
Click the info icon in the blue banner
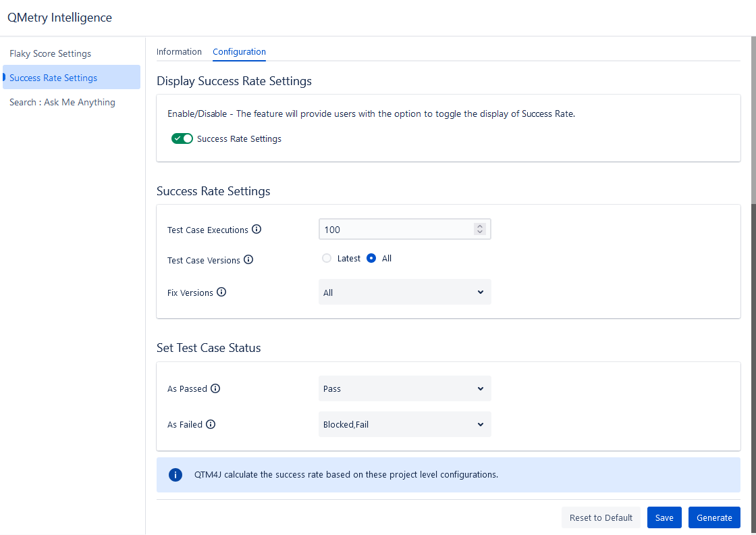pos(175,474)
